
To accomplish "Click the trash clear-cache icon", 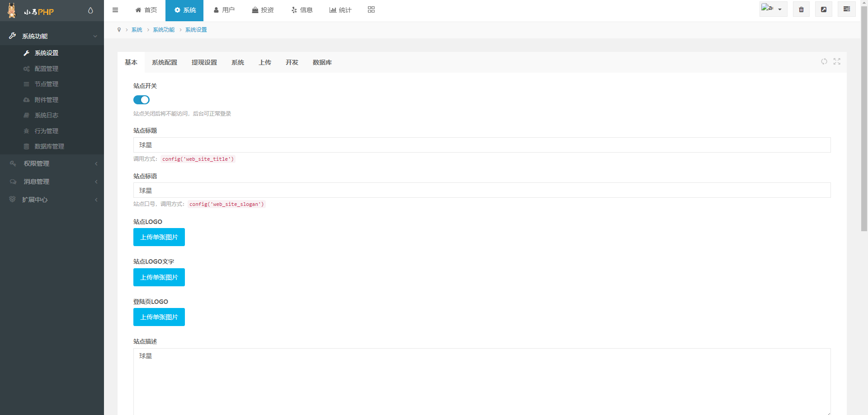I will click(801, 9).
